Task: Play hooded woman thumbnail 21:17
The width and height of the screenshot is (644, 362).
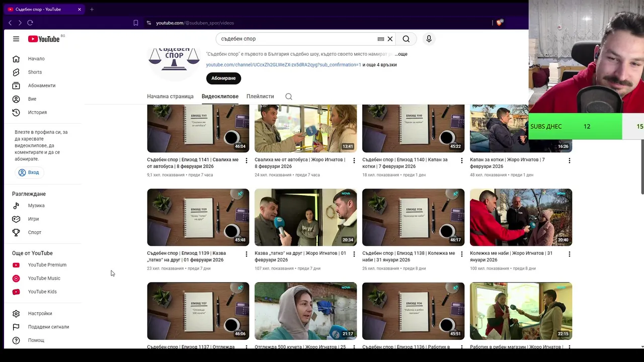Action: pos(305,311)
